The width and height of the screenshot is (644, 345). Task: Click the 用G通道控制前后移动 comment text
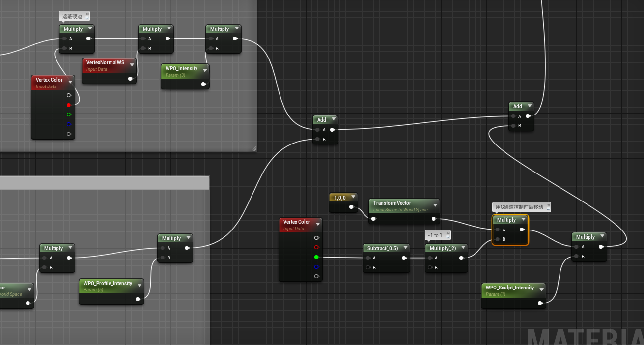click(519, 207)
